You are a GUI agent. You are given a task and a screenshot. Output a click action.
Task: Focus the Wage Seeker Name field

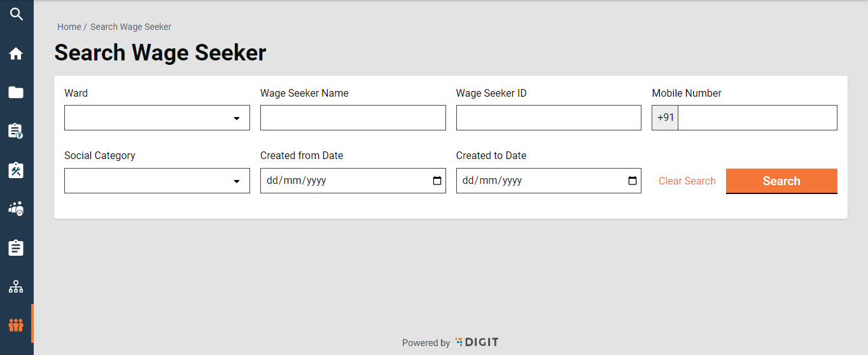click(x=353, y=118)
